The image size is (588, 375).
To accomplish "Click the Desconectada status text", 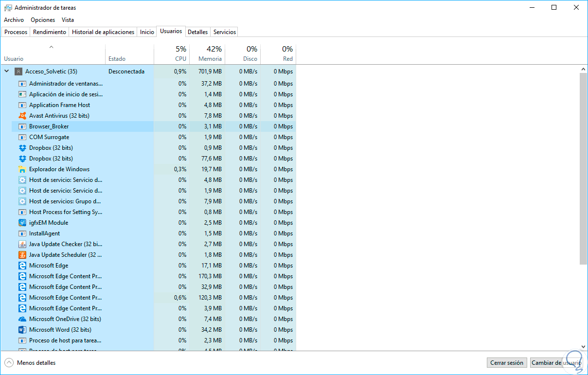I will click(x=126, y=71).
